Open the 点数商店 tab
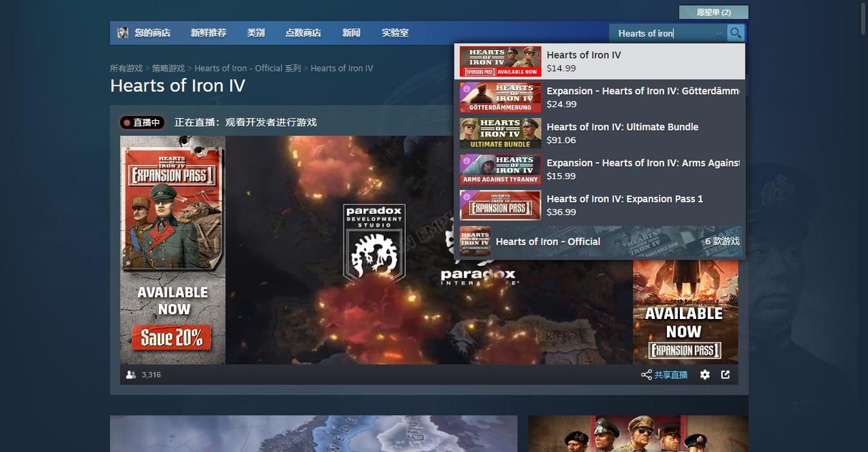This screenshot has width=868, height=452. pyautogui.click(x=303, y=33)
